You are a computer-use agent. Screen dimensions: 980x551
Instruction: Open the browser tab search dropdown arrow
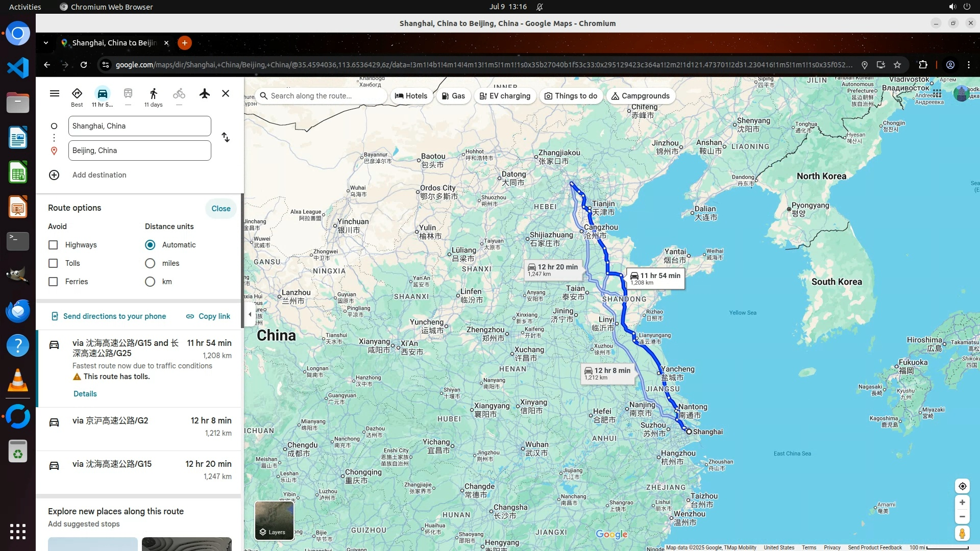(46, 43)
